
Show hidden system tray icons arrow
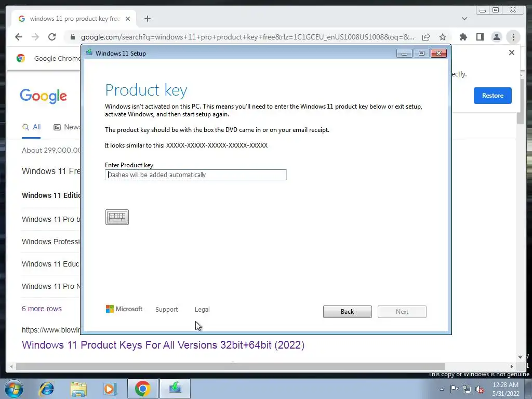pos(442,389)
